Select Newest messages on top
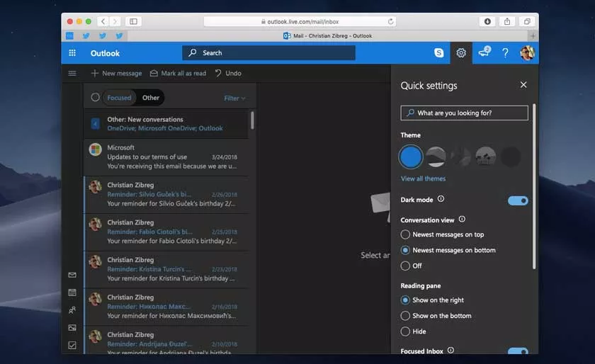 pos(443,234)
